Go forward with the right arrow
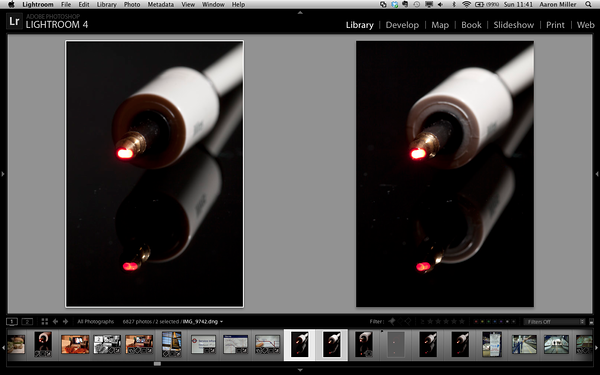The height and width of the screenshot is (375, 600). tap(65, 321)
